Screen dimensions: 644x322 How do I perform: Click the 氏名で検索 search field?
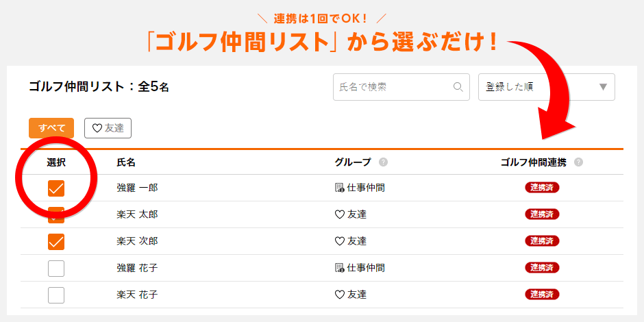coord(401,87)
